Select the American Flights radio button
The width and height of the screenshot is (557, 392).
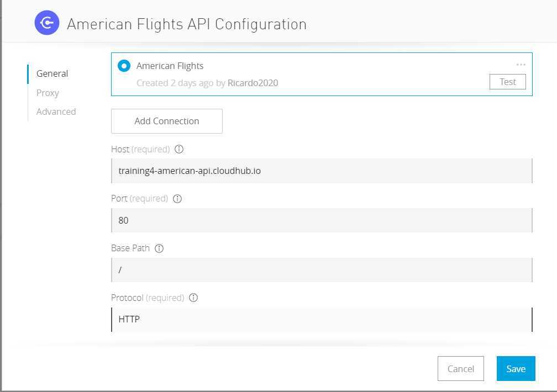click(x=124, y=66)
